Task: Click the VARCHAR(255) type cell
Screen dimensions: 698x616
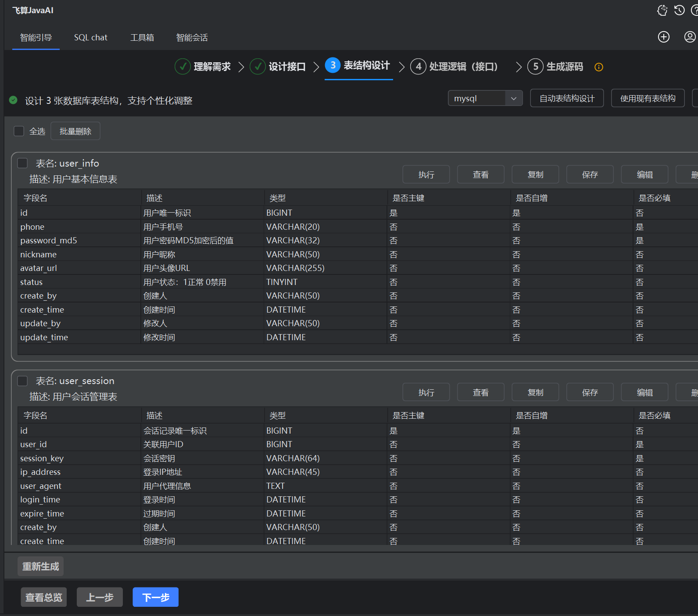Action: [x=325, y=268]
